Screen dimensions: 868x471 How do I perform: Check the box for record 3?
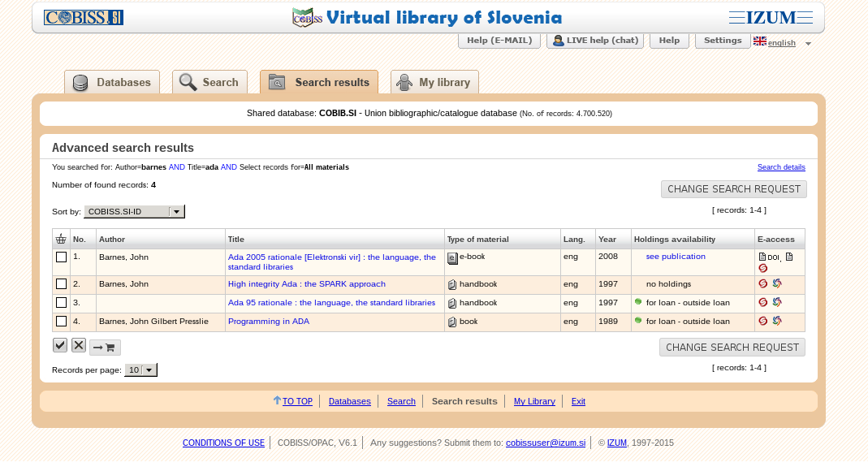[x=62, y=303]
